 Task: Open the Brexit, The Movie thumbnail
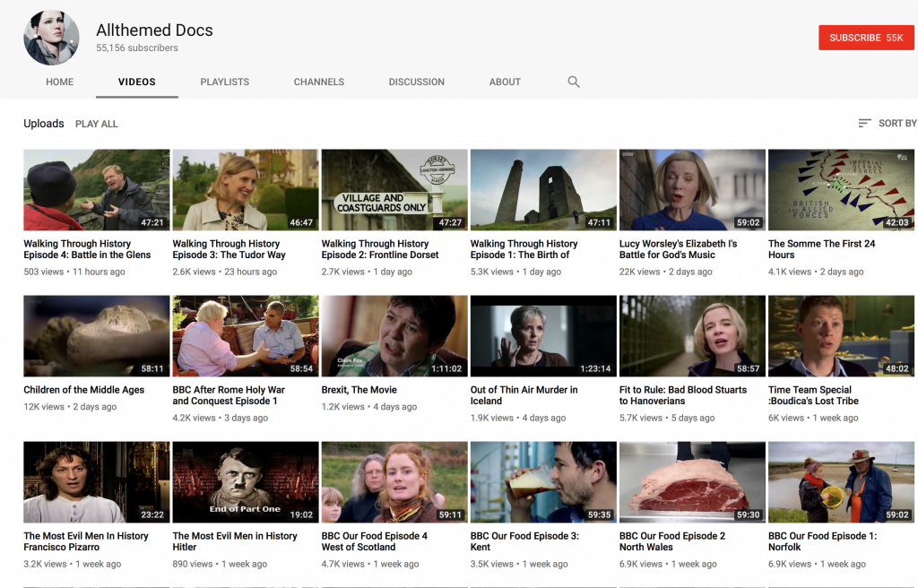(x=394, y=335)
